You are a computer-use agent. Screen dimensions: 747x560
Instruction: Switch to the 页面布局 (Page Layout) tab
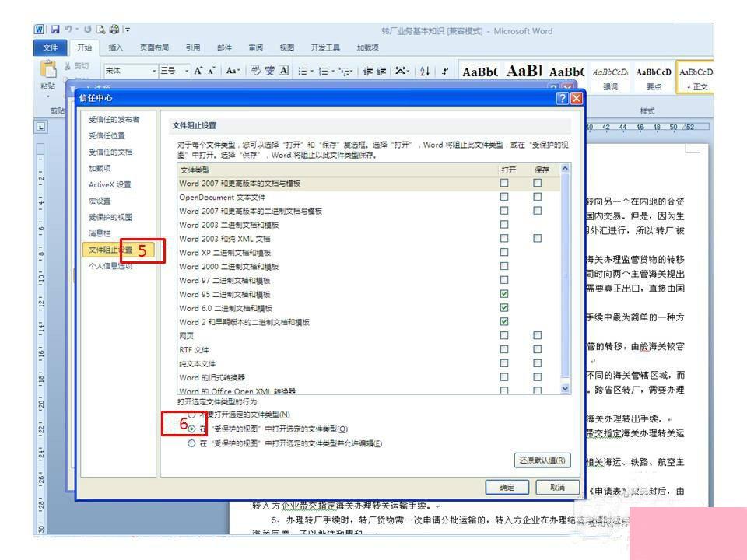point(154,47)
